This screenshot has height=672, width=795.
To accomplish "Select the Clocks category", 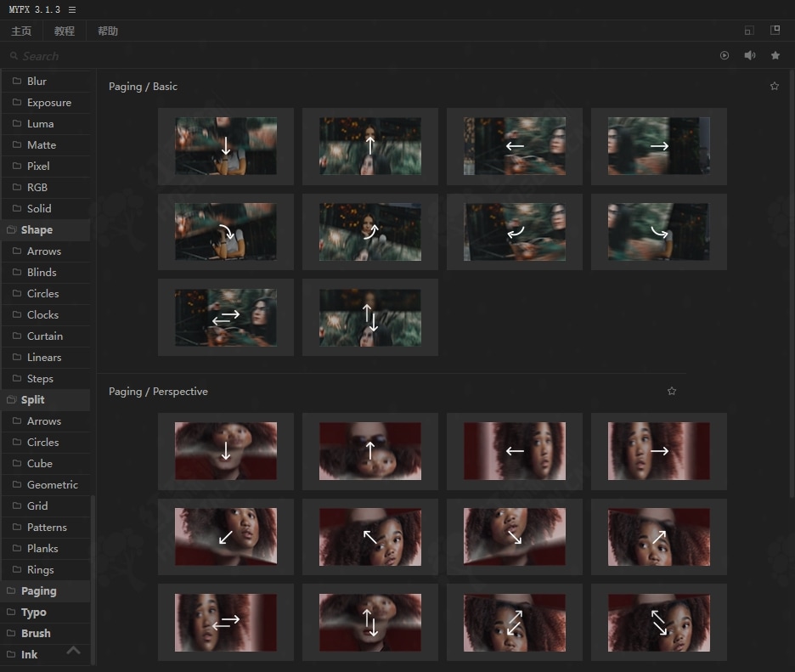I will [46, 315].
